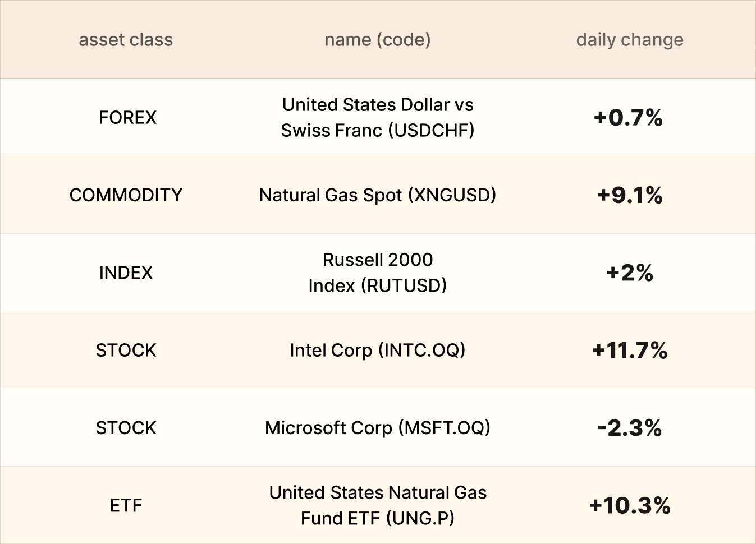Image resolution: width=756 pixels, height=544 pixels.
Task: Click the +10.3% daily change value
Action: [629, 505]
